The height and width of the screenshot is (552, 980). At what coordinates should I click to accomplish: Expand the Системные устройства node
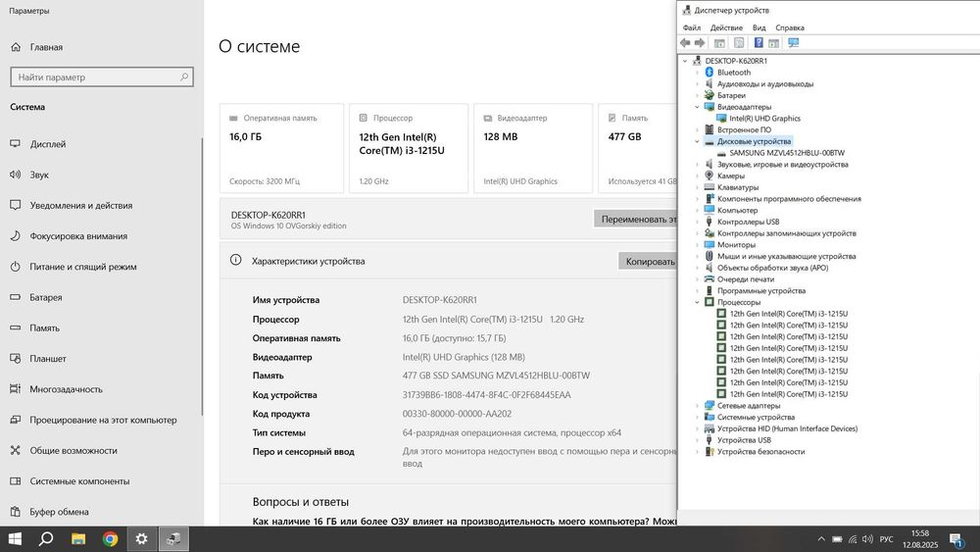[x=697, y=417]
